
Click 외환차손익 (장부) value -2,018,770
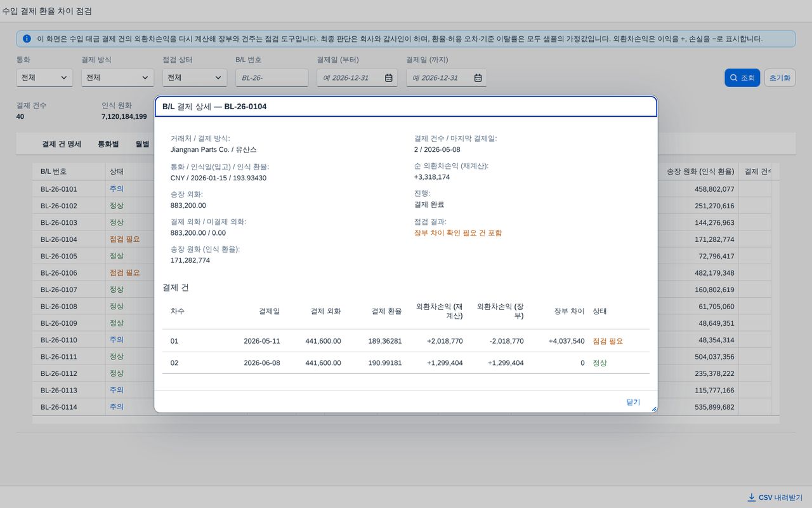point(506,341)
